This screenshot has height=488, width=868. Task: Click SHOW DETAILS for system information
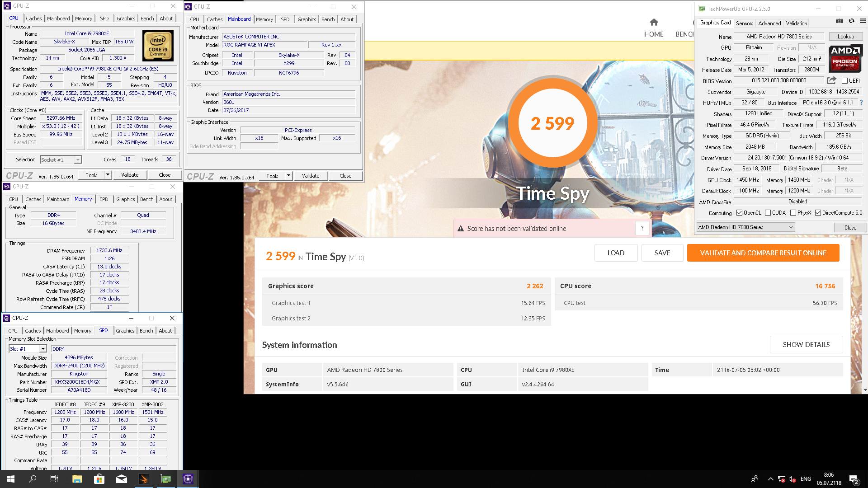point(806,344)
